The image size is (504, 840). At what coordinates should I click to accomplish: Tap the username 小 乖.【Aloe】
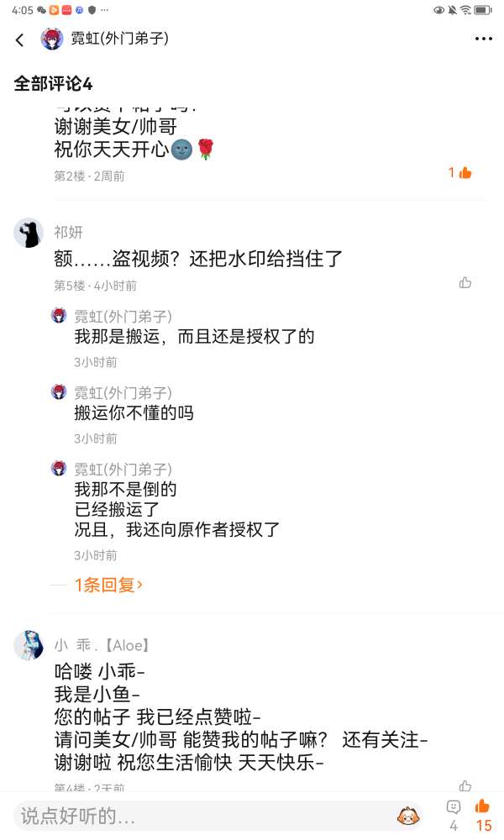point(102,645)
